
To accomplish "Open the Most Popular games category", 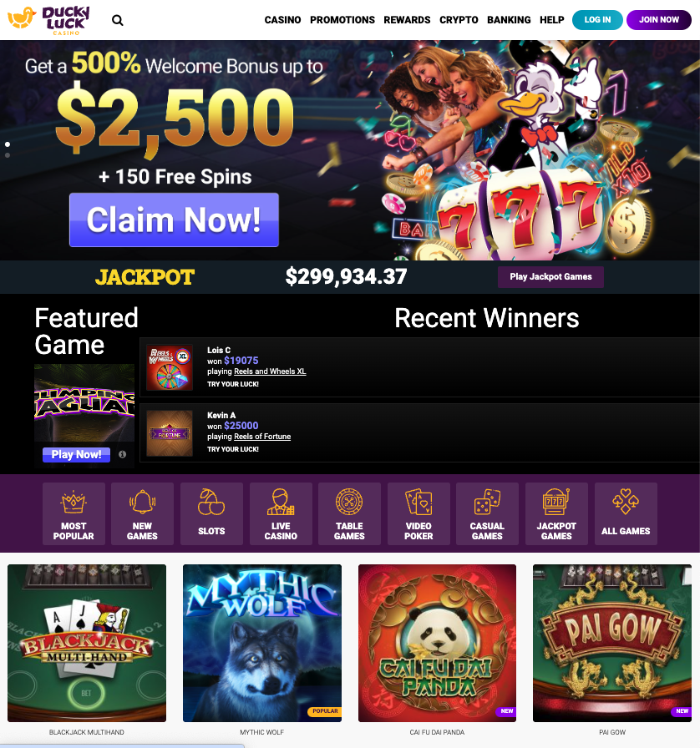I will coord(74,513).
